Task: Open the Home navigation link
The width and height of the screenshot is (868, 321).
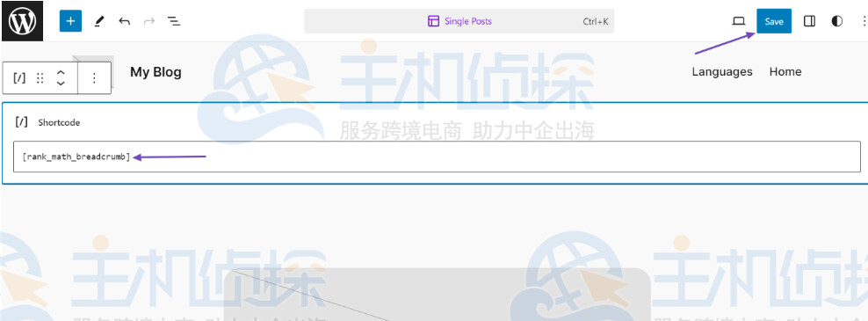Action: pos(785,71)
